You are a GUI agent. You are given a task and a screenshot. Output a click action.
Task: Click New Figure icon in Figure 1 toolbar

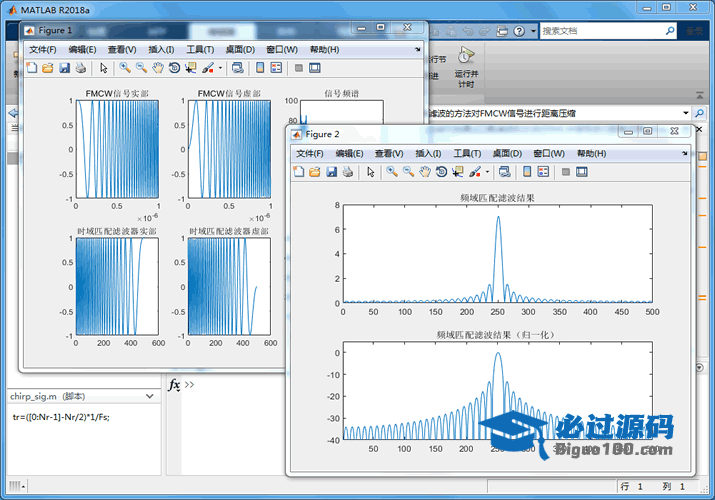[31, 68]
